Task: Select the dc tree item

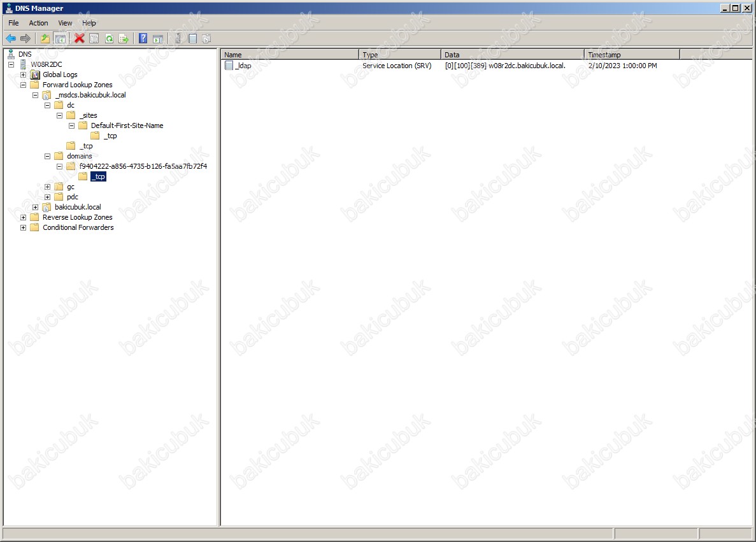Action: pyautogui.click(x=71, y=105)
